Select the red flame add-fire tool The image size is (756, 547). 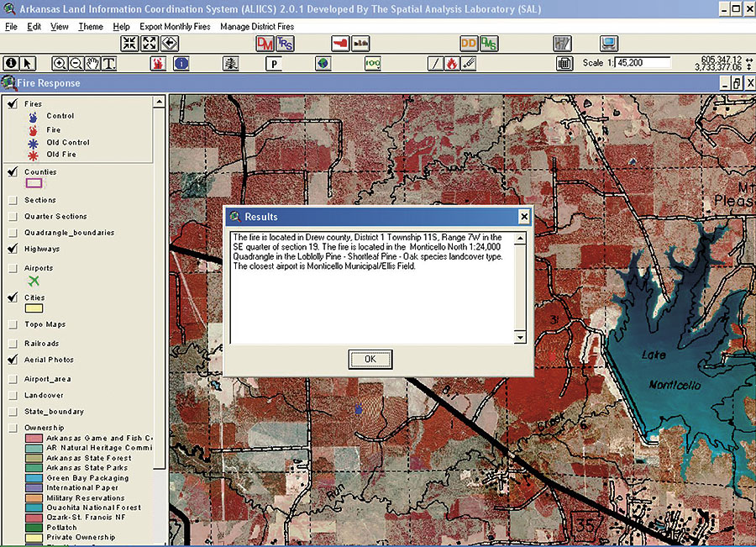click(x=452, y=63)
